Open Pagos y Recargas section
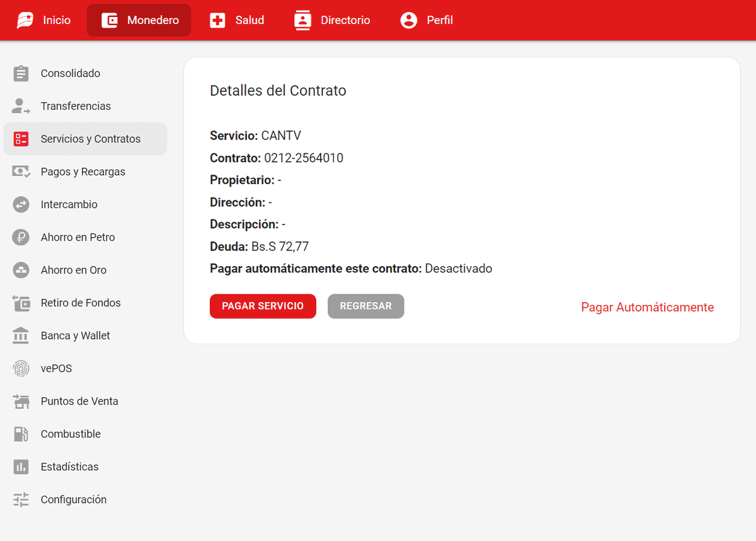756x541 pixels. [x=85, y=172]
